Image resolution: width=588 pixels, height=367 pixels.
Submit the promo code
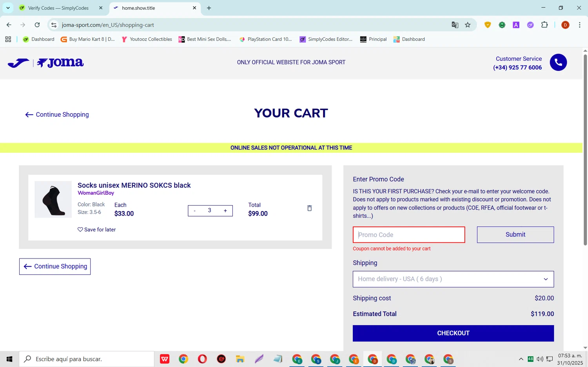point(515,235)
